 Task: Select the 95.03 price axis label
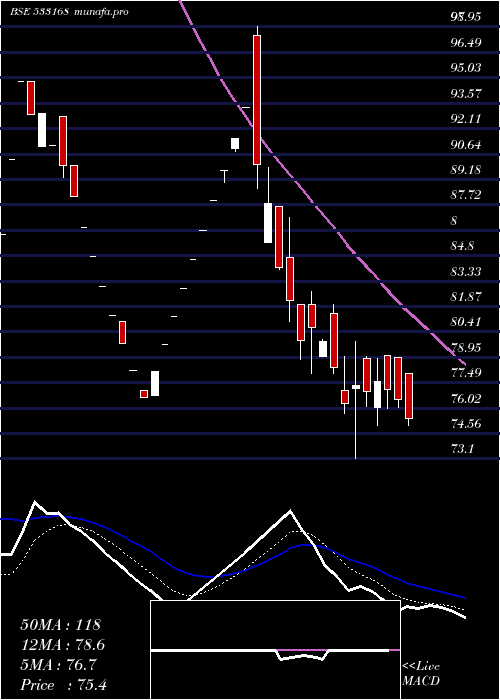point(466,68)
